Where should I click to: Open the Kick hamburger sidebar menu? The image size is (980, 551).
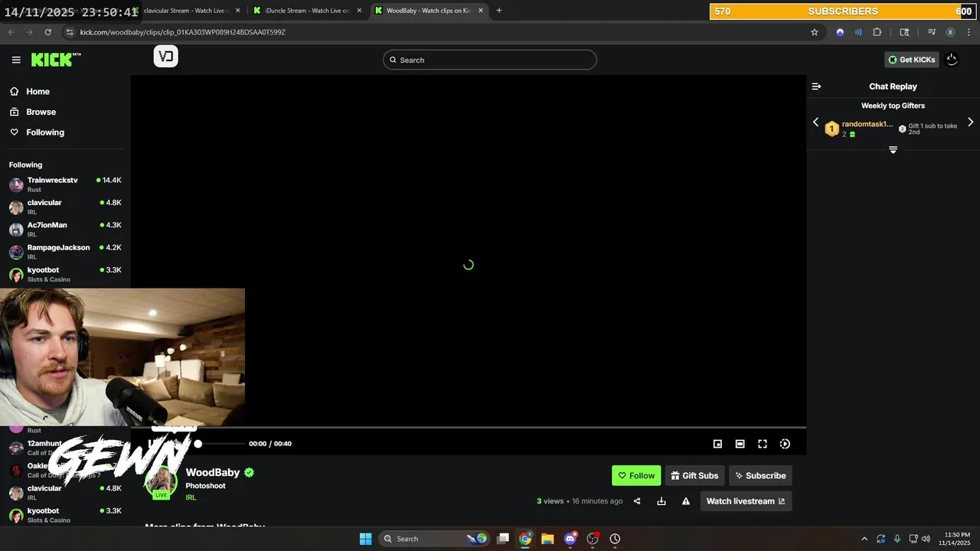pyautogui.click(x=16, y=60)
